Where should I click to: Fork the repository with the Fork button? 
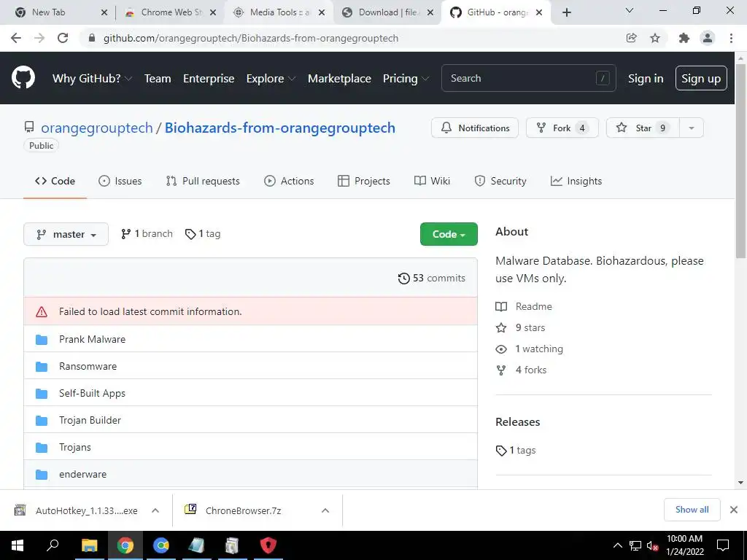[x=562, y=128]
